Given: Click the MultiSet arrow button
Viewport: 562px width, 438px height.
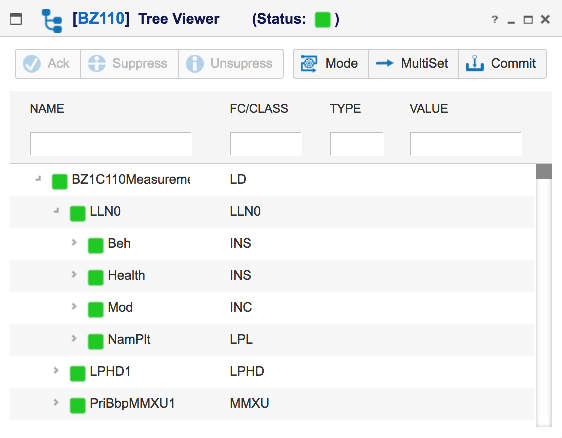Looking at the screenshot, I should pyautogui.click(x=413, y=64).
